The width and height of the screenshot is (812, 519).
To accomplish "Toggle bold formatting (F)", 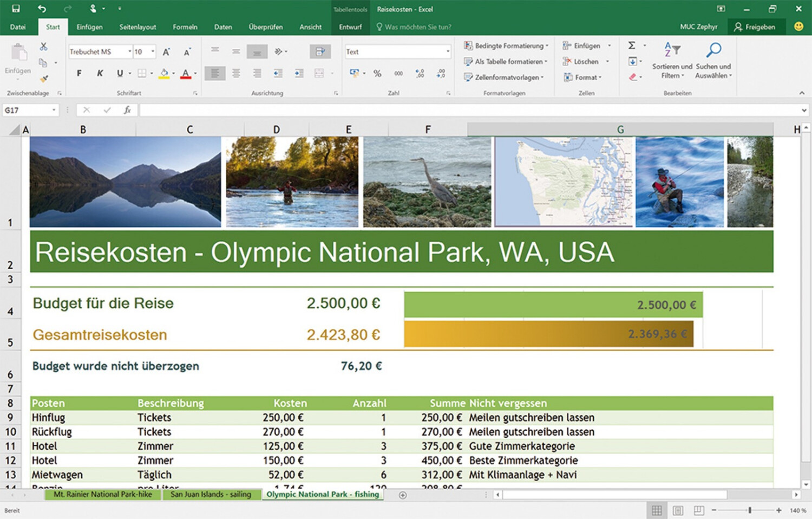I will [79, 74].
